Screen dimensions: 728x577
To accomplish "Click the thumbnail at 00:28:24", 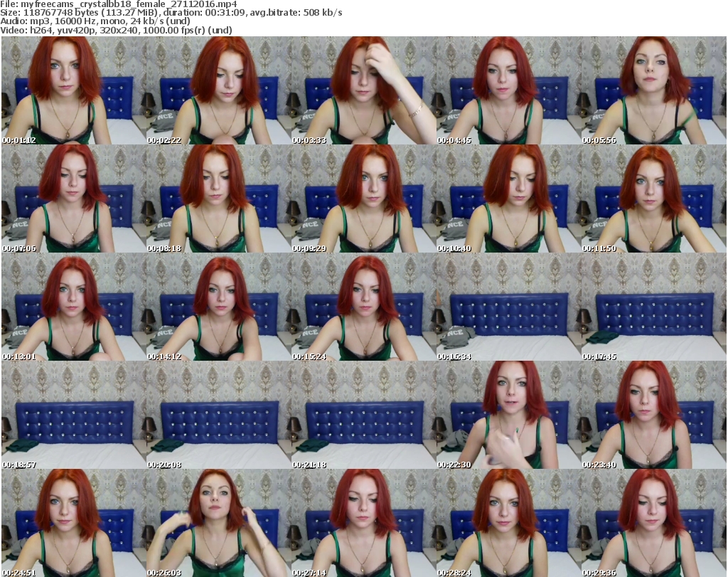I will [x=508, y=523].
